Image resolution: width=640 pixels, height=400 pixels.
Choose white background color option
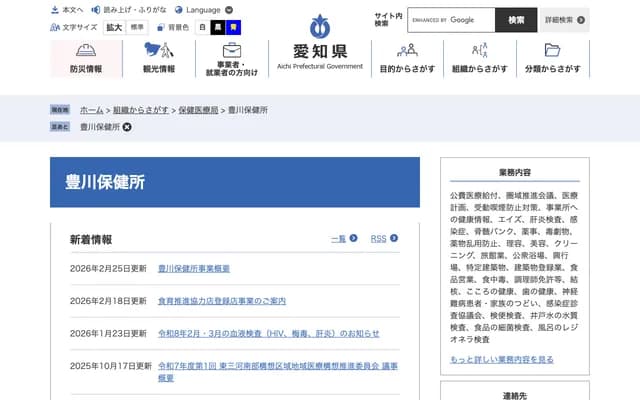(202, 27)
